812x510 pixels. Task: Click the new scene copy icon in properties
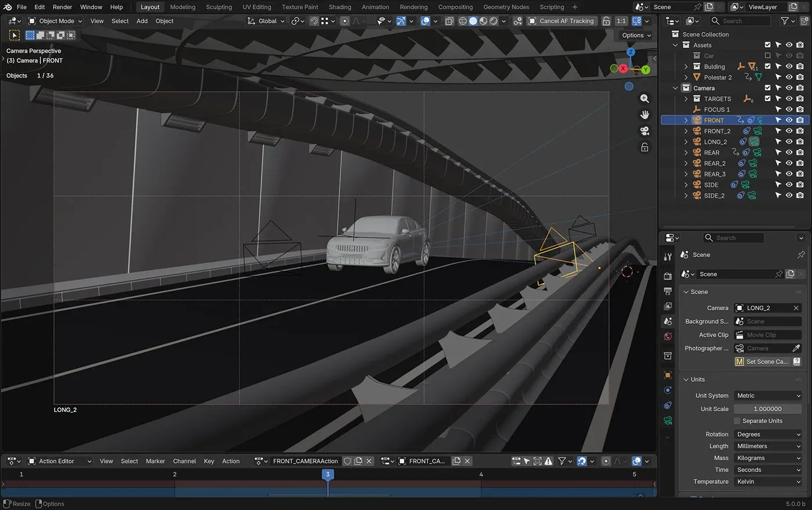tap(790, 274)
